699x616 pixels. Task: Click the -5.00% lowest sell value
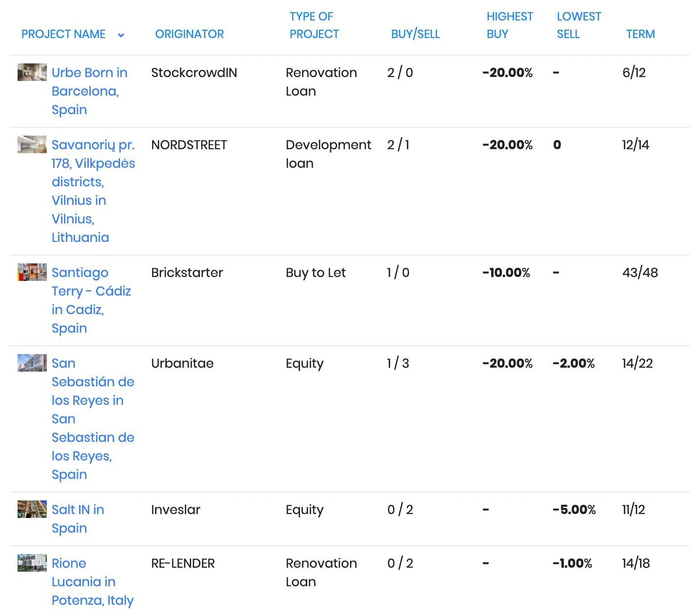click(574, 510)
